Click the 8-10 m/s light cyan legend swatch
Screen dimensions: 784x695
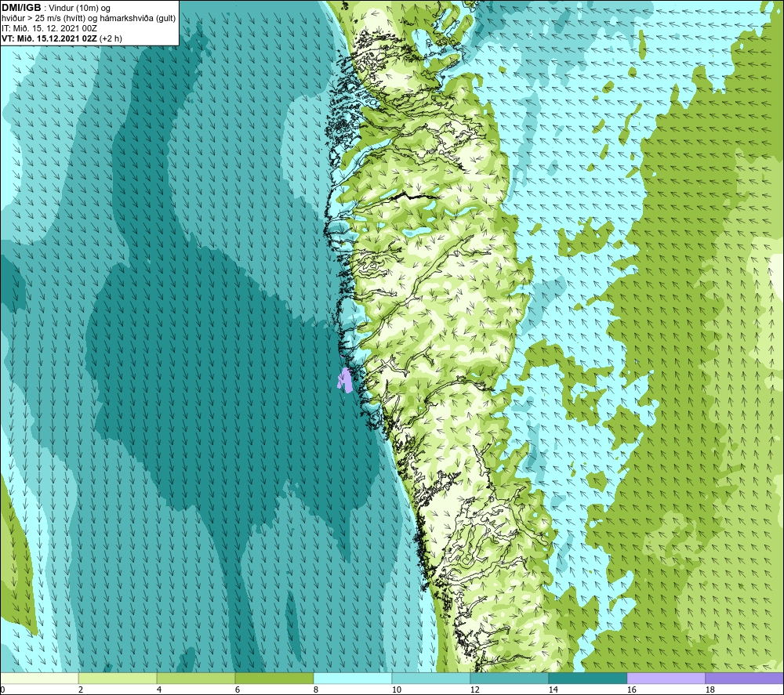pyautogui.click(x=353, y=678)
